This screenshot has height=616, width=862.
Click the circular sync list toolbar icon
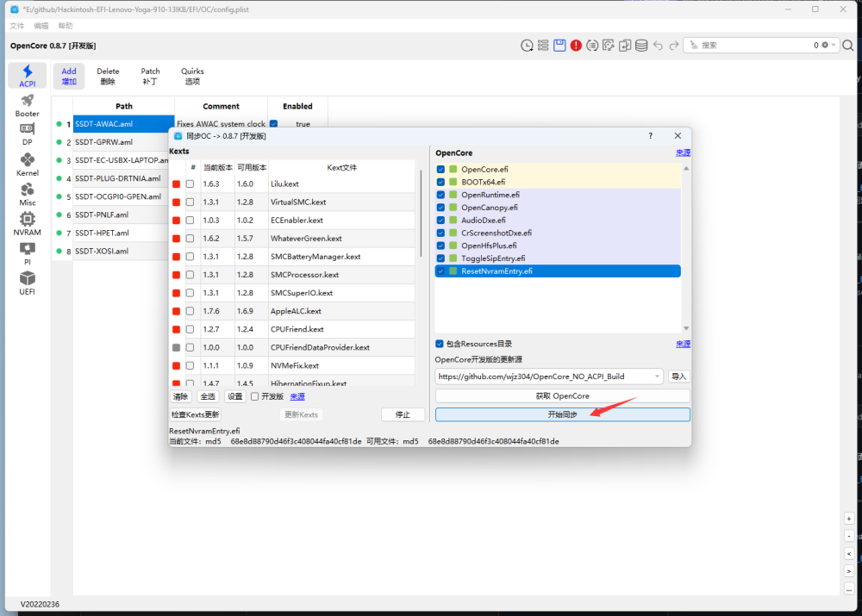click(x=592, y=46)
